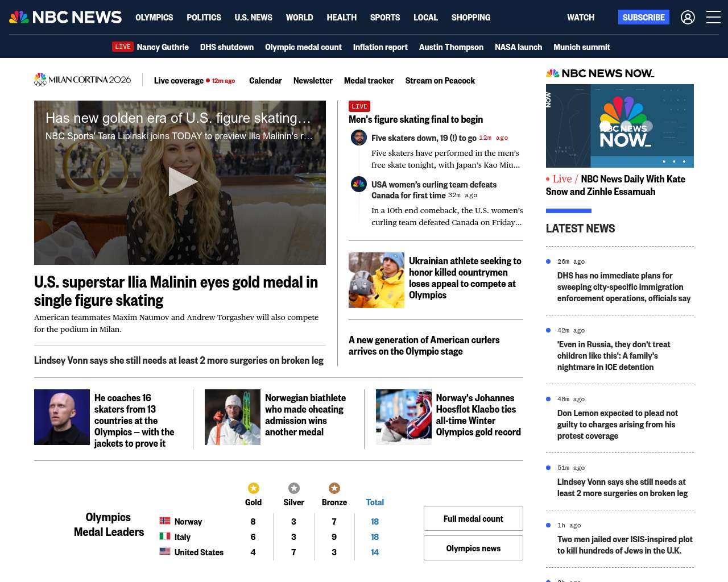The width and height of the screenshot is (728, 582).
Task: Click the NBC News Now logo heading
Action: pyautogui.click(x=600, y=73)
